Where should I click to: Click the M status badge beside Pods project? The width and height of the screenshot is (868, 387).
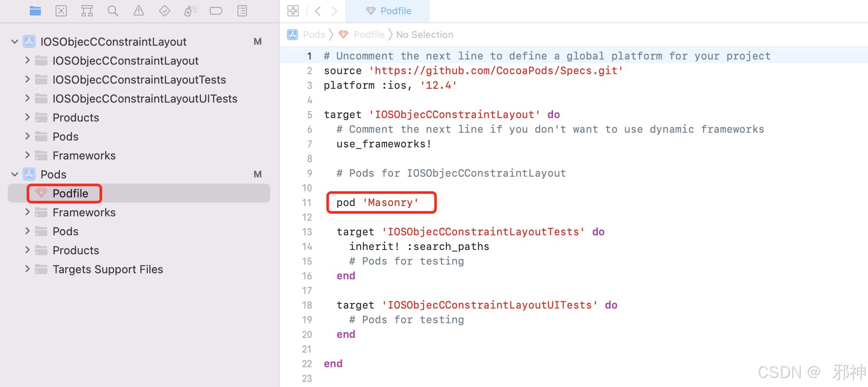[258, 175]
